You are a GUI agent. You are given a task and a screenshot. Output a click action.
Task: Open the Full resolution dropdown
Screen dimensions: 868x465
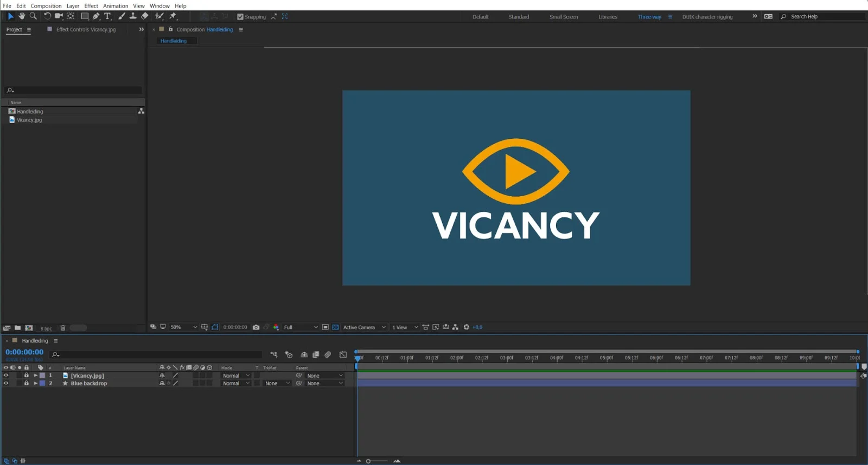(301, 327)
